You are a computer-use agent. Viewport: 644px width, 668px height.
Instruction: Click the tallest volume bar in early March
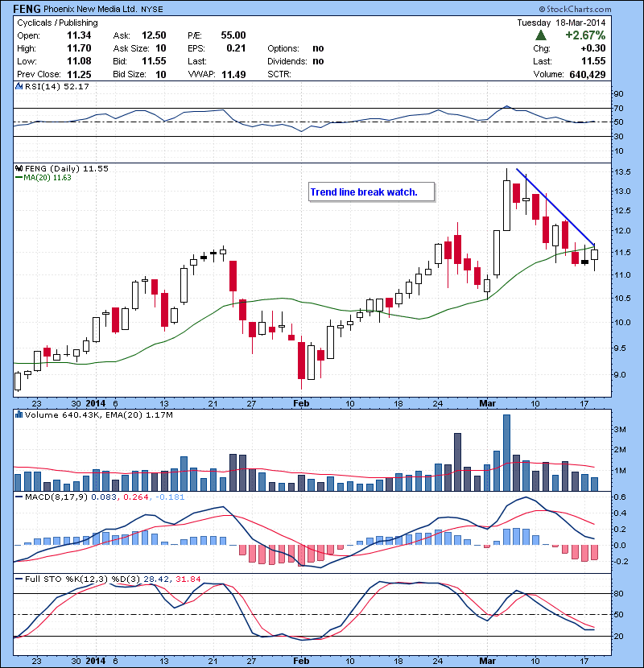507,452
